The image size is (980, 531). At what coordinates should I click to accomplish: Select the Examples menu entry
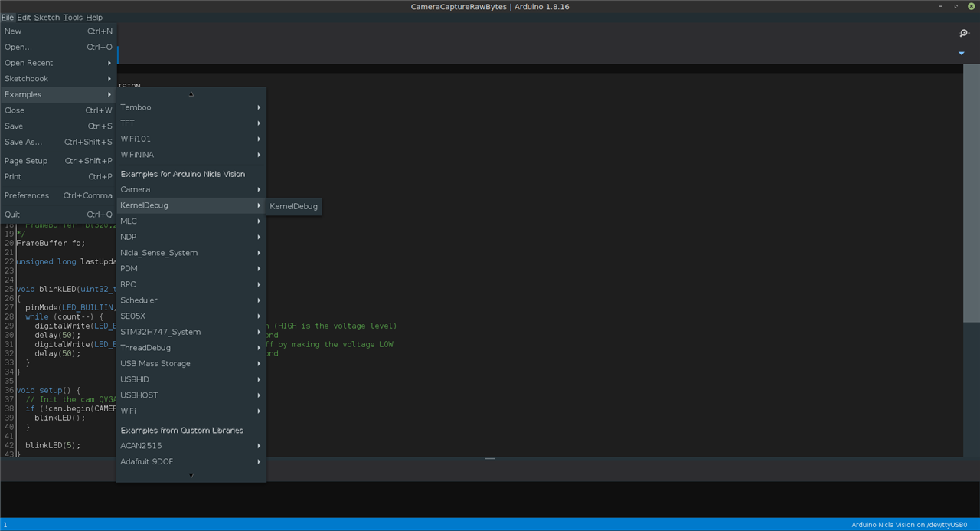(58, 94)
